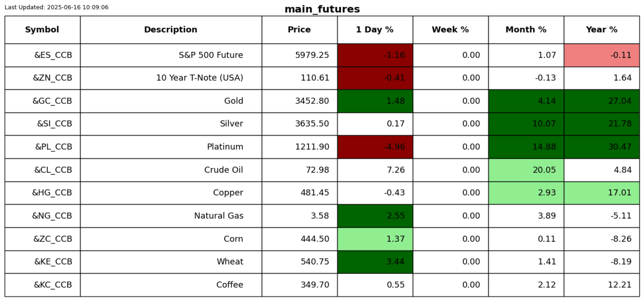Screen dimensions: 644x301
Task: Select the Year % column header
Action: (x=602, y=30)
